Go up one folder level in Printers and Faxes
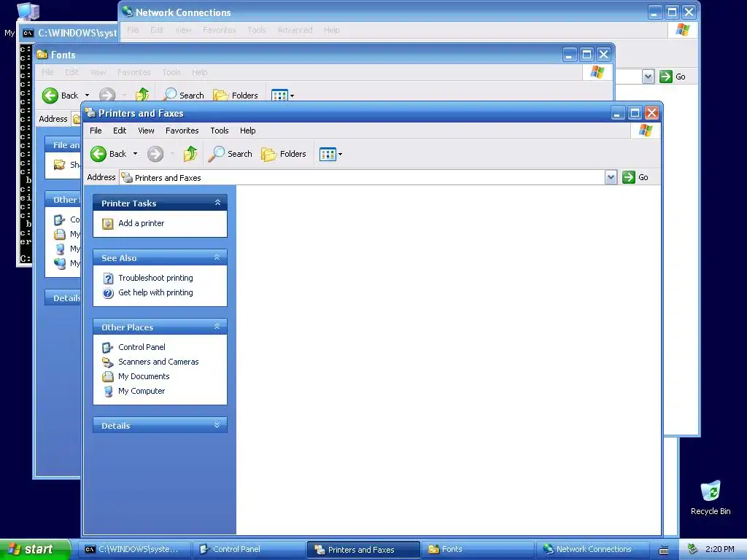Viewport: 747px width, 560px height. [190, 154]
